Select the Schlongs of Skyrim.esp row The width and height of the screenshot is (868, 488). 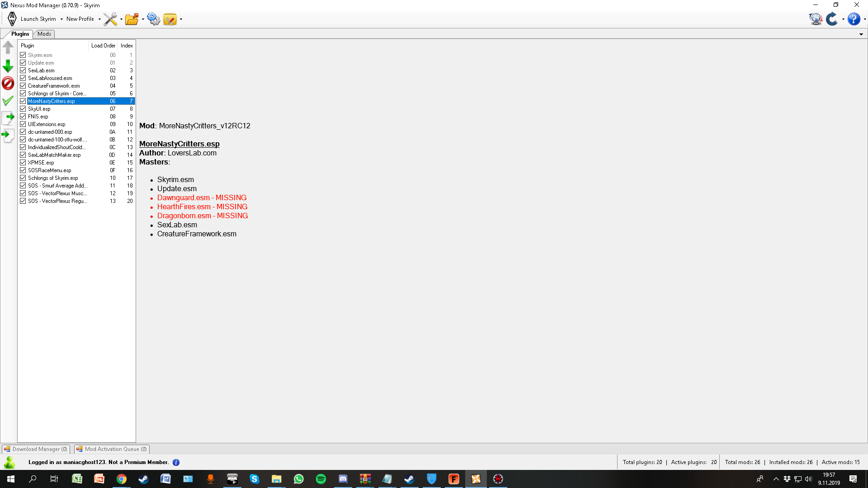tap(77, 178)
